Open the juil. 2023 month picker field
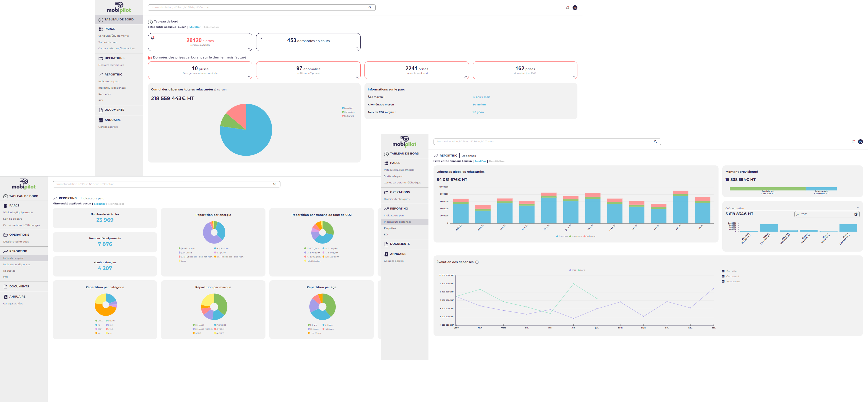 coord(827,214)
